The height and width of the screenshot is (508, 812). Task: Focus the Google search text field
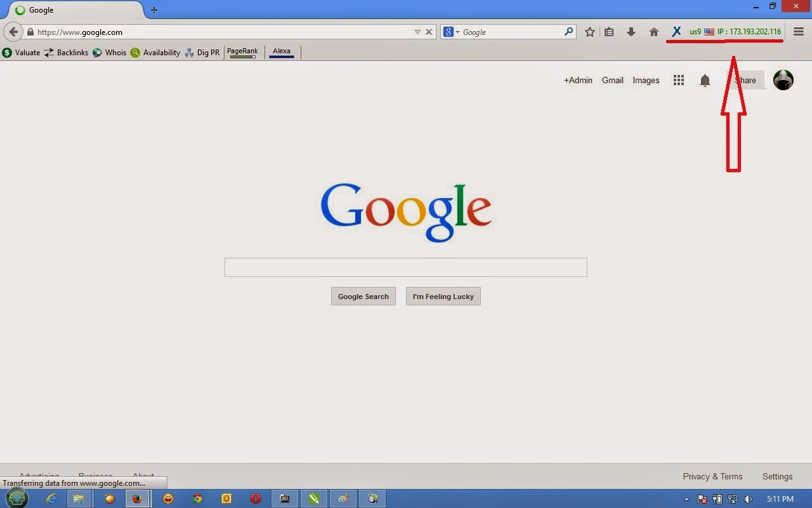pos(406,267)
